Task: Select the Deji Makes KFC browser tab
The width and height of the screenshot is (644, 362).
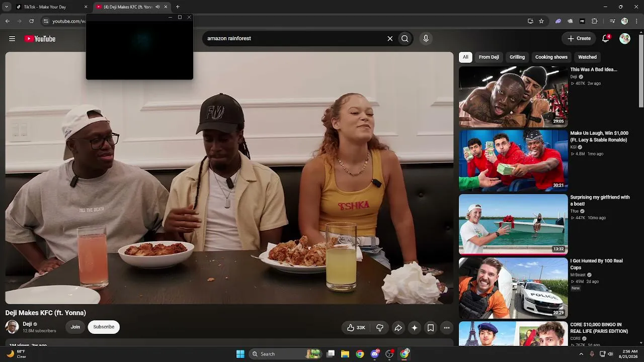Action: click(131, 7)
